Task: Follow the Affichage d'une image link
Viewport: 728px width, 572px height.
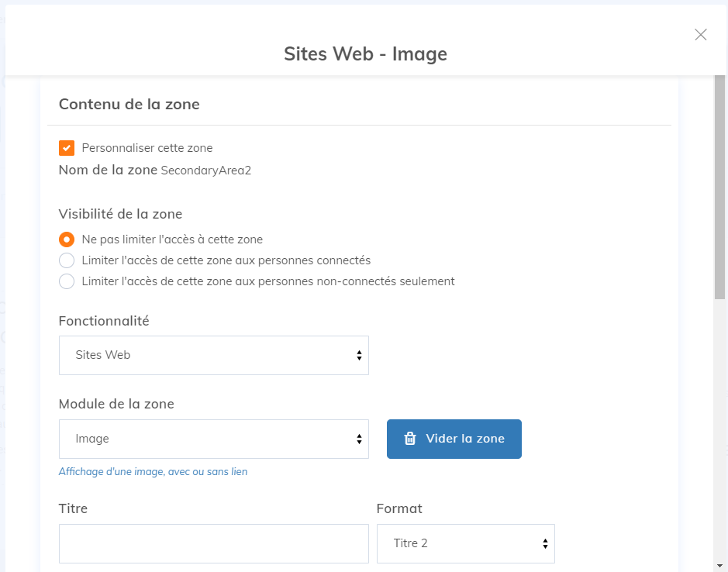Action: 153,471
